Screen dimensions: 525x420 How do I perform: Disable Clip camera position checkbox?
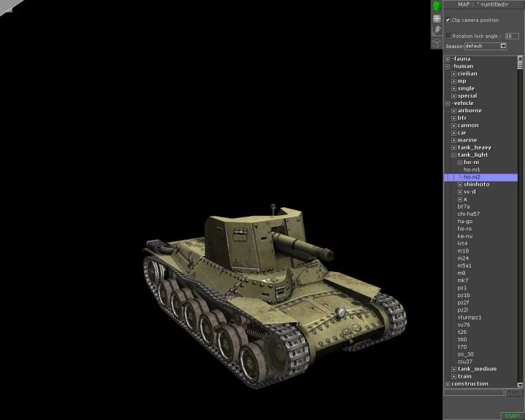448,20
